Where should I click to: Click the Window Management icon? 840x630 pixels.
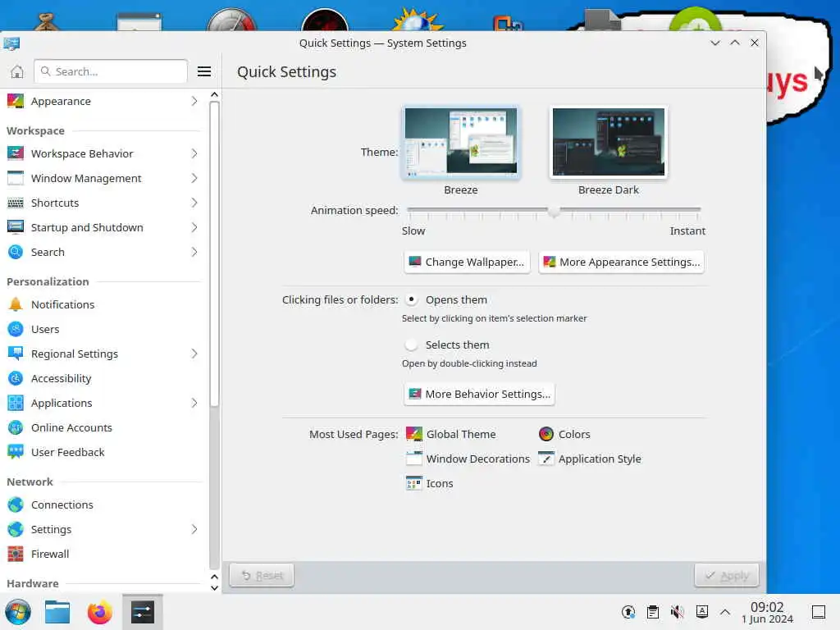pyautogui.click(x=16, y=178)
